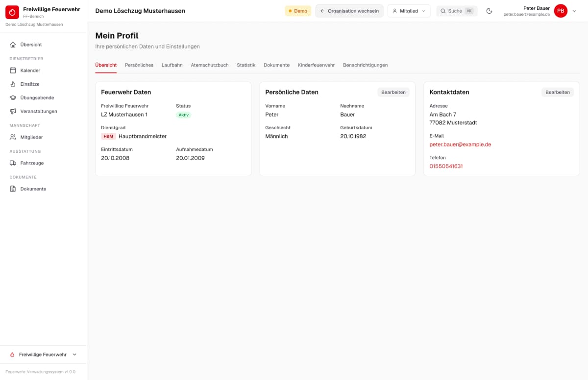Click the red flame app logo
588x380 pixels.
pyautogui.click(x=12, y=12)
